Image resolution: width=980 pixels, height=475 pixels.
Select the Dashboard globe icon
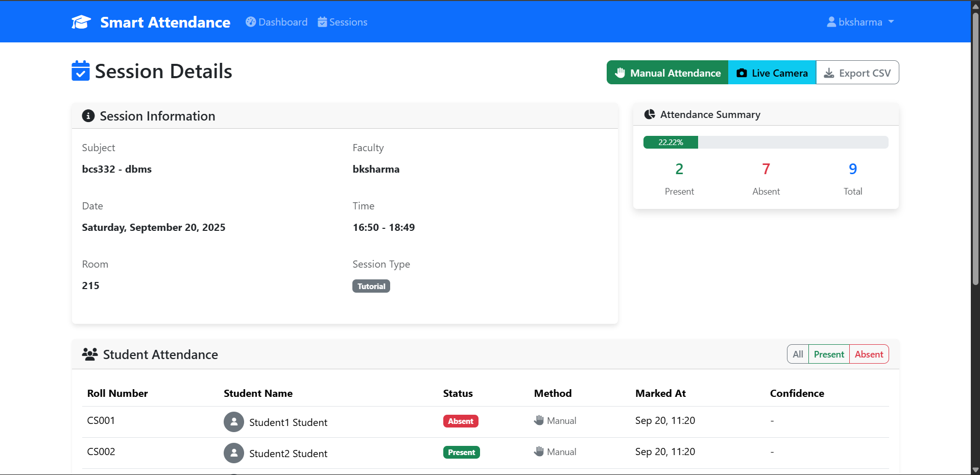click(x=251, y=21)
